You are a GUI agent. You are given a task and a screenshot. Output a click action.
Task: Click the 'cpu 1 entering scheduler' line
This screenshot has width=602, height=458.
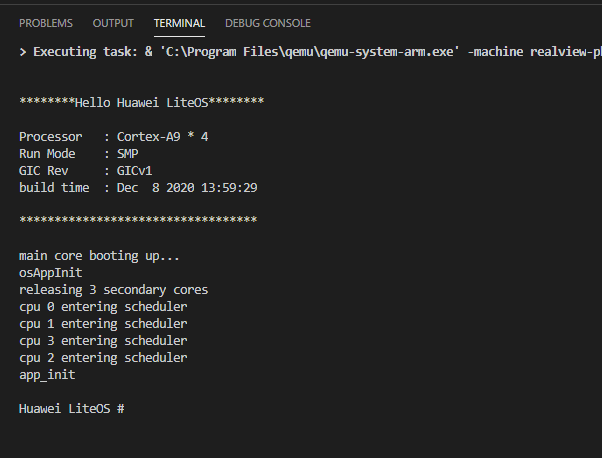pos(103,324)
